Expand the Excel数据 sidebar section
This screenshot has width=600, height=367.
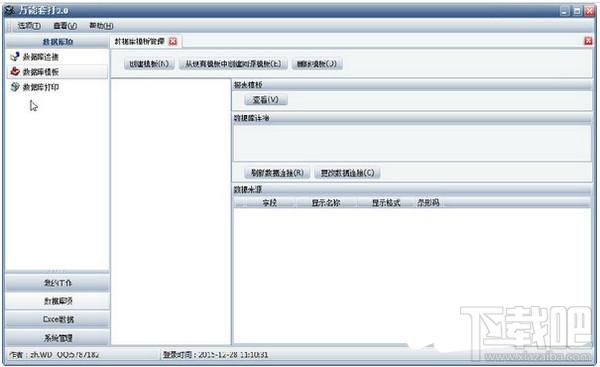pos(57,319)
